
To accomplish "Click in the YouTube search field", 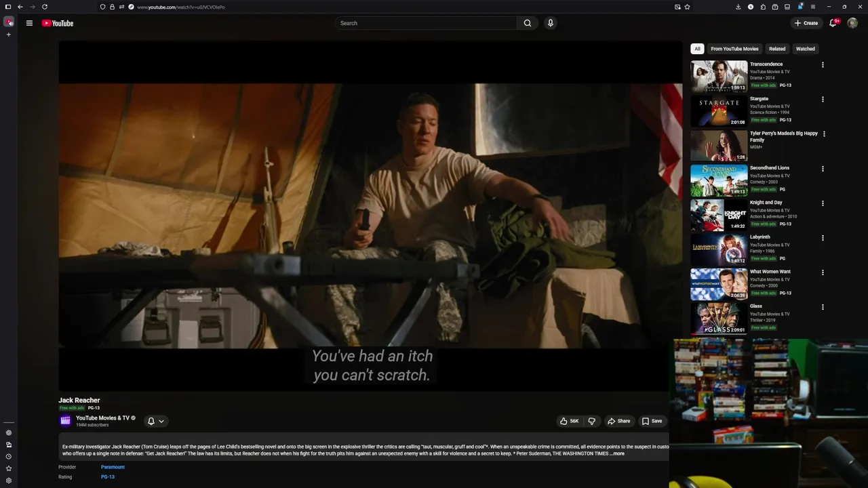I will tap(427, 23).
